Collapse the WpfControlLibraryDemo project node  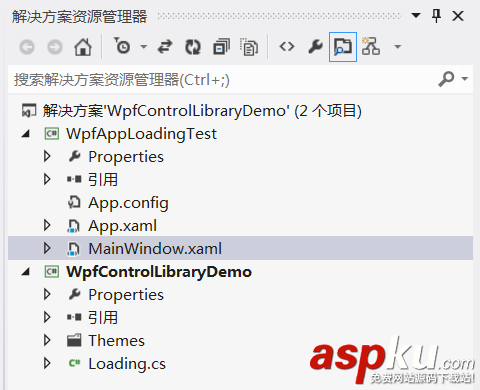tap(26, 272)
